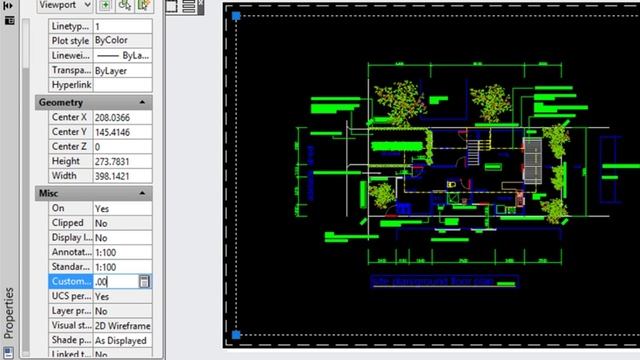Select the Shade plot property label
Image resolution: width=640 pixels, height=360 pixels.
(x=71, y=340)
